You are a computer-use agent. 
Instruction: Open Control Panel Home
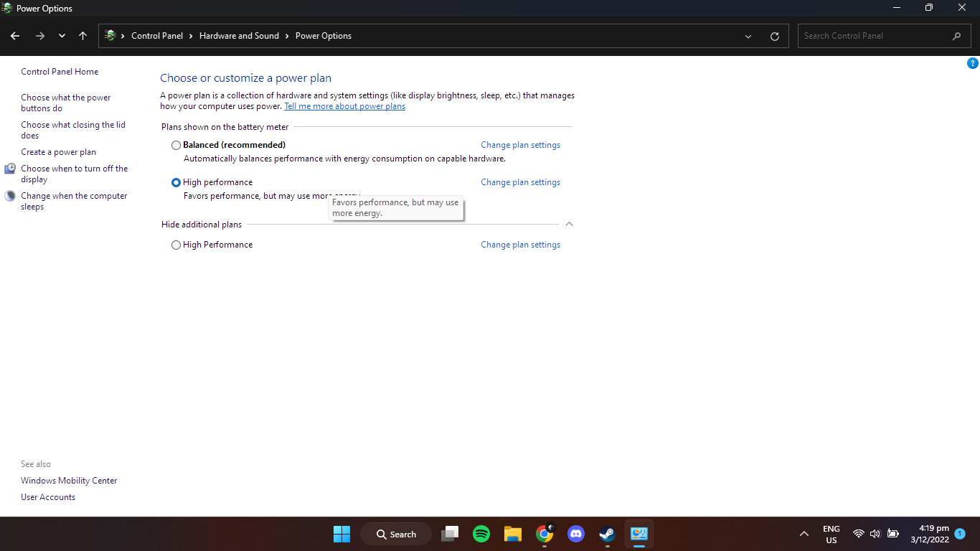pos(60,72)
